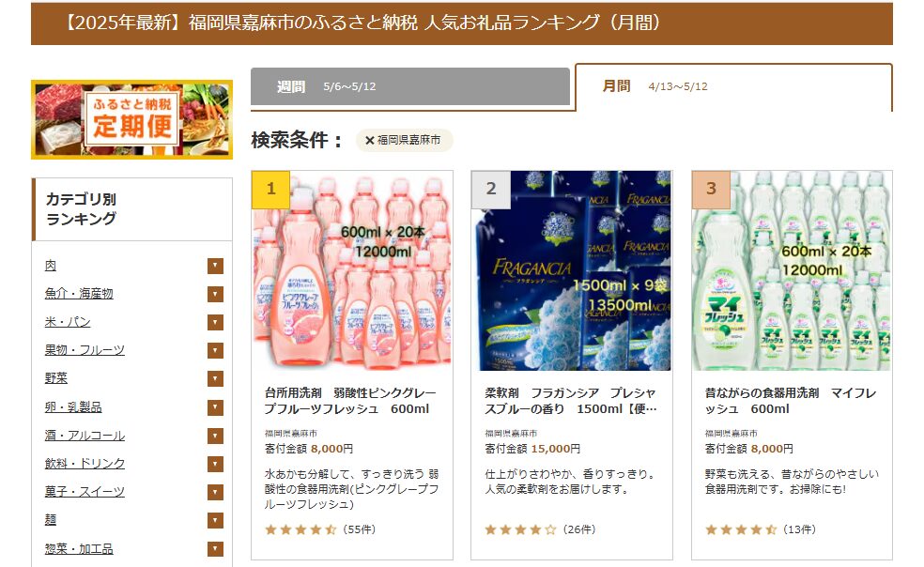Open the 魚介・海産物 category link
Screen dimensions: 924x567
click(x=79, y=294)
